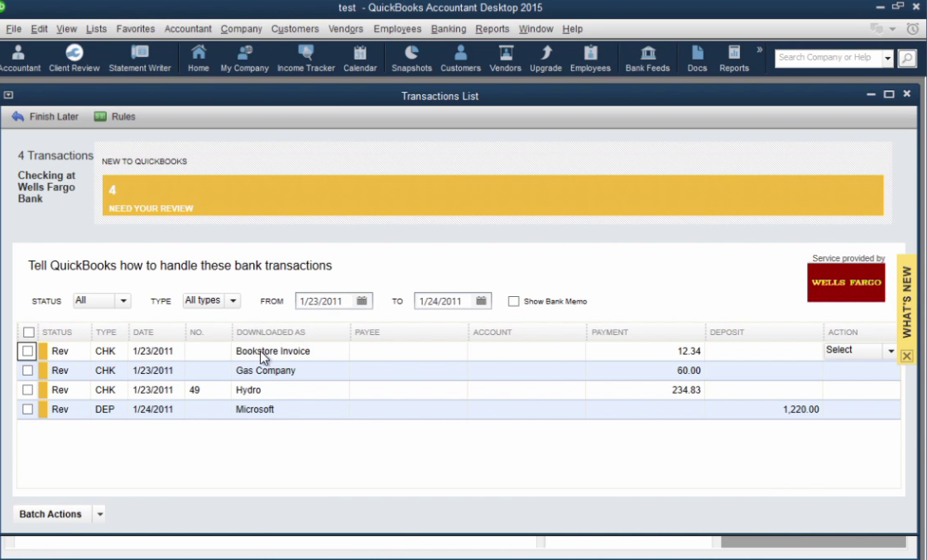Open Lists menu

96,28
